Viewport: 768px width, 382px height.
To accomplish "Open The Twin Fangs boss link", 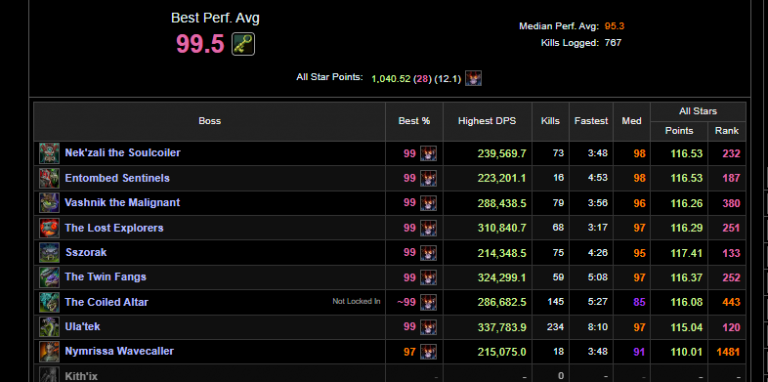I will tap(105, 277).
